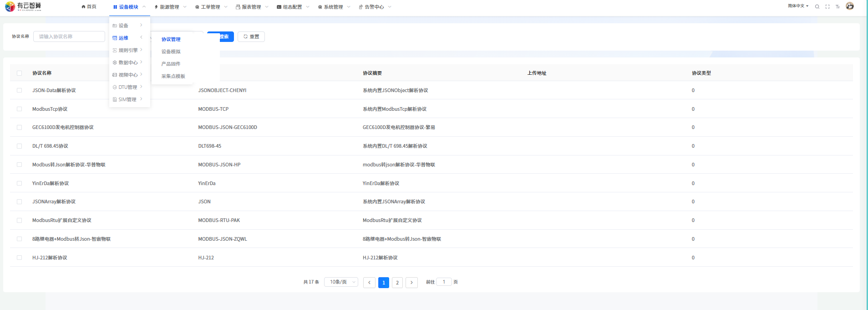Click the 前往 page number jump field
Viewport: 868px width, 310px height.
point(444,282)
